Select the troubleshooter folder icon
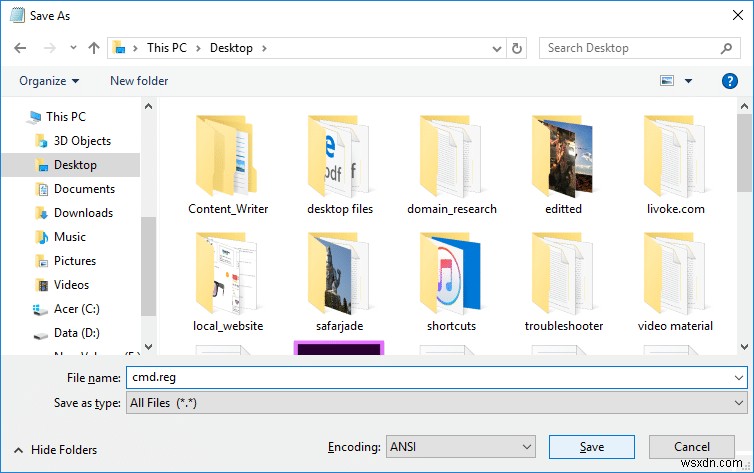 tap(563, 273)
